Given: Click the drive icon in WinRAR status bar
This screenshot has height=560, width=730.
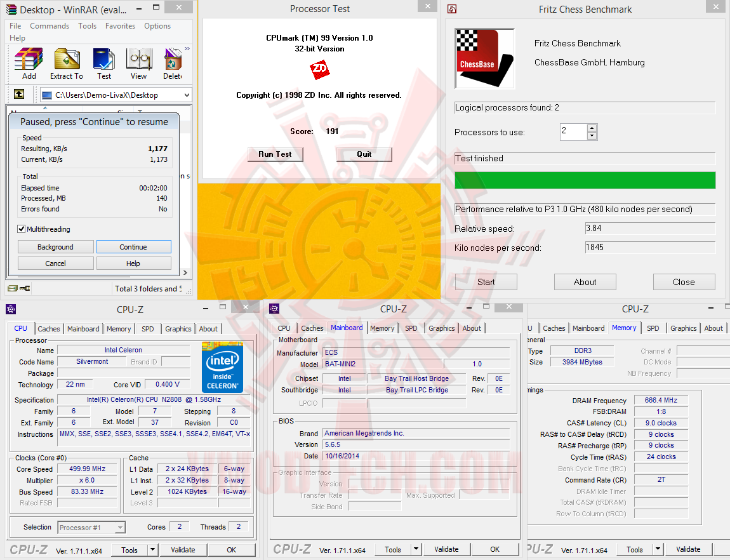Looking at the screenshot, I should pos(13,288).
